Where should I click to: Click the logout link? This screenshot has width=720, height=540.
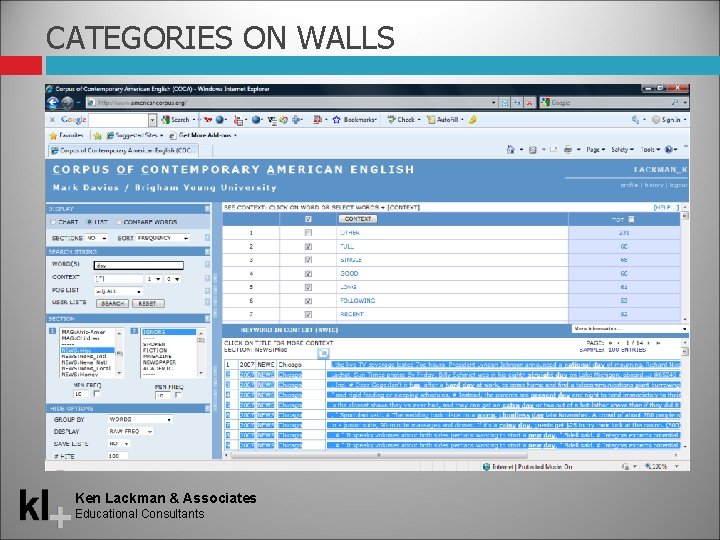pyautogui.click(x=678, y=185)
